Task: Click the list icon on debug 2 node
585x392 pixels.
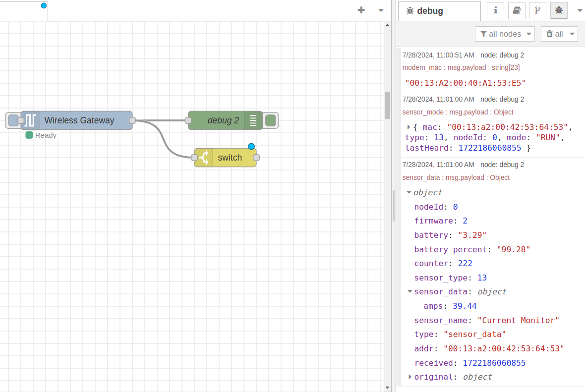Action: tap(253, 120)
